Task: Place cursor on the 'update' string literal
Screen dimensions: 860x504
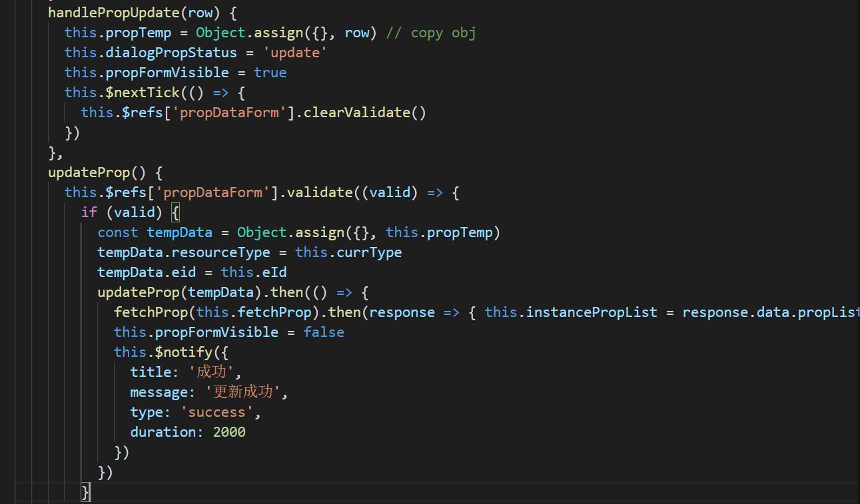Action: click(299, 53)
